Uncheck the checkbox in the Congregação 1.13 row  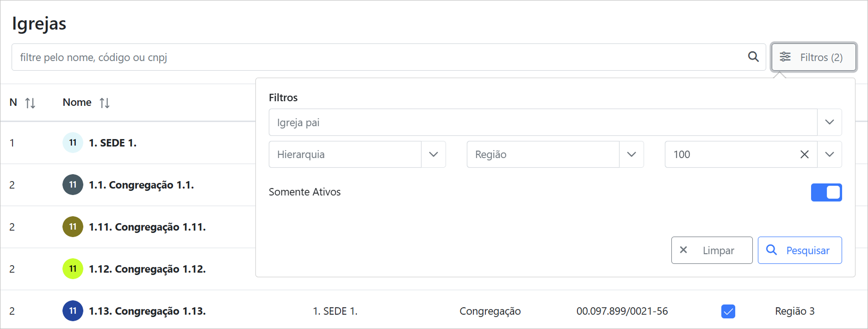pyautogui.click(x=728, y=311)
